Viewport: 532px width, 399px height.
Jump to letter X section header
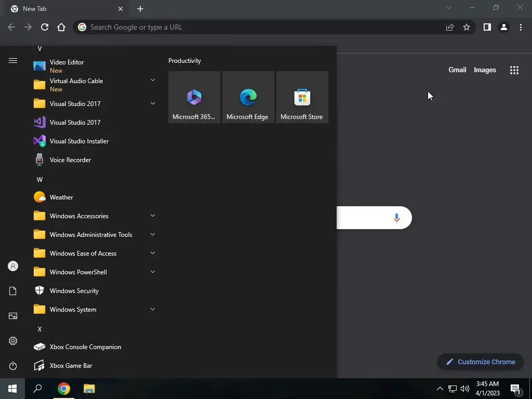pos(39,329)
